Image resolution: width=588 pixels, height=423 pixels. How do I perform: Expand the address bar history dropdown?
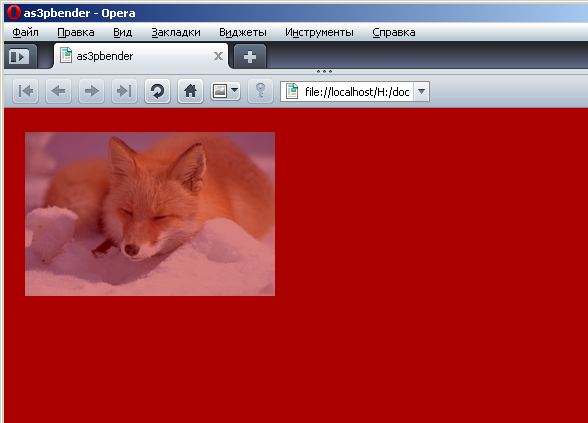click(x=422, y=92)
